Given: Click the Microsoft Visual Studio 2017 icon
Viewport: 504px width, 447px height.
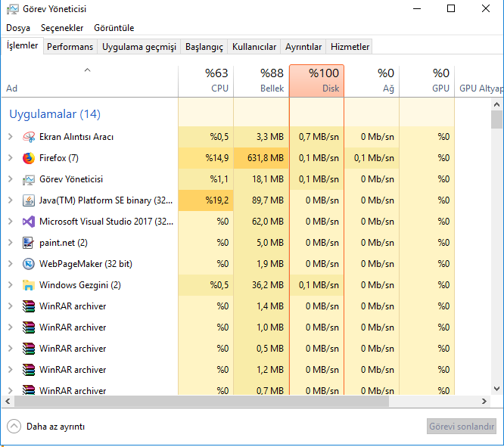Looking at the screenshot, I should [29, 222].
